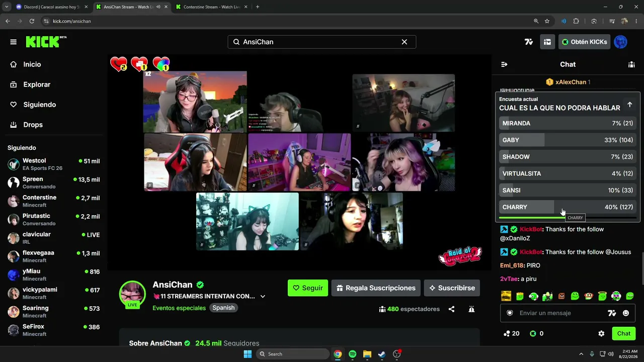The image size is (644, 362).
Task: Pick the last green laughing emote
Action: [630, 296]
